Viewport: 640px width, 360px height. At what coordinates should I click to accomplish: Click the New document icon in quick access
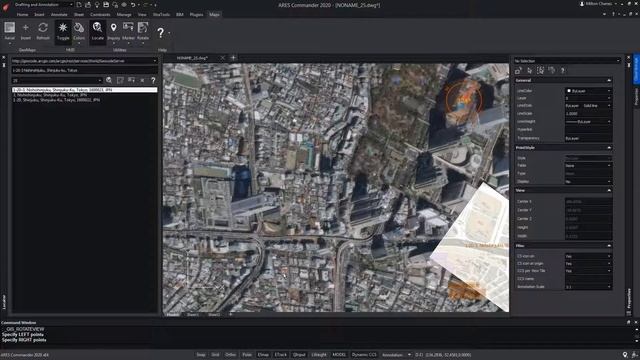[79, 4]
